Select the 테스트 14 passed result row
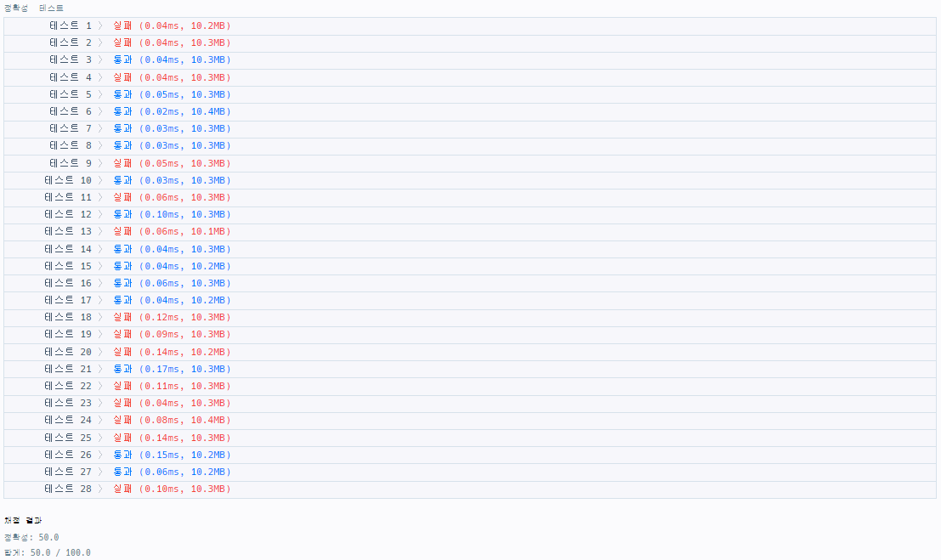 coord(470,249)
